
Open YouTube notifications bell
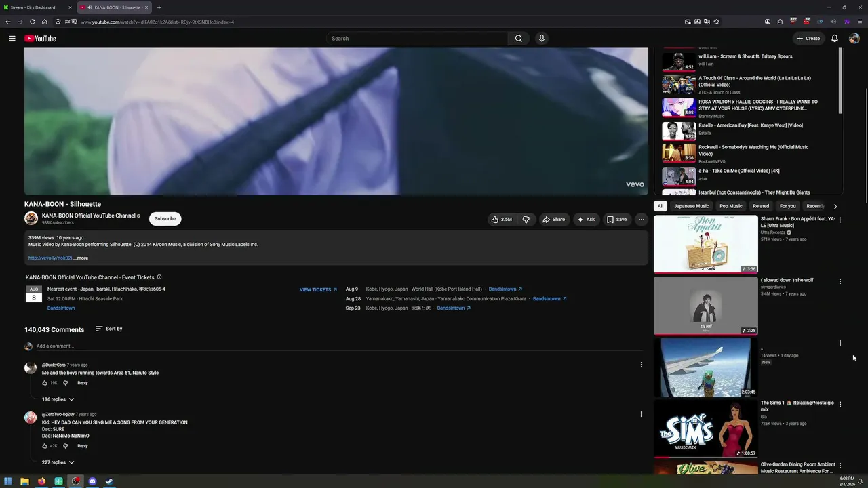[835, 39]
